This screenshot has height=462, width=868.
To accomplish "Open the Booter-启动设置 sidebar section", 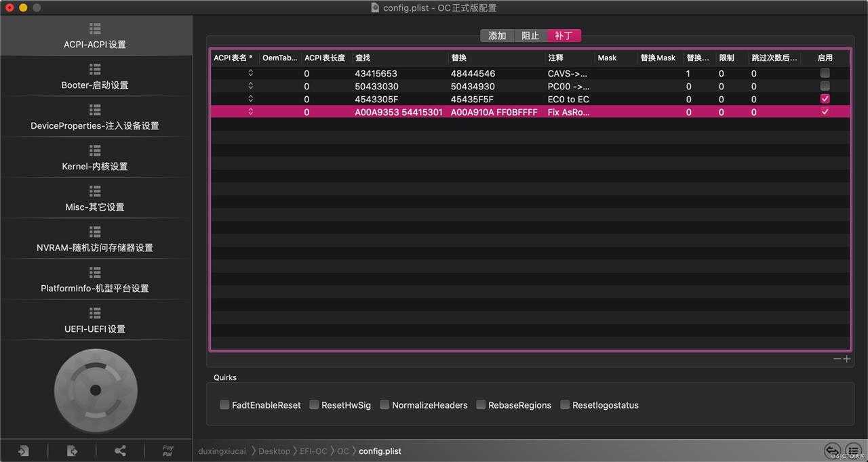I will [x=95, y=77].
